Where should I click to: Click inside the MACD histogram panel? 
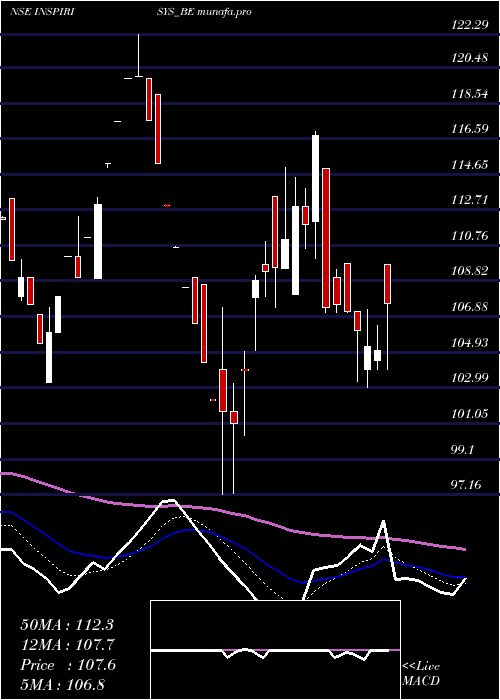tap(275, 650)
